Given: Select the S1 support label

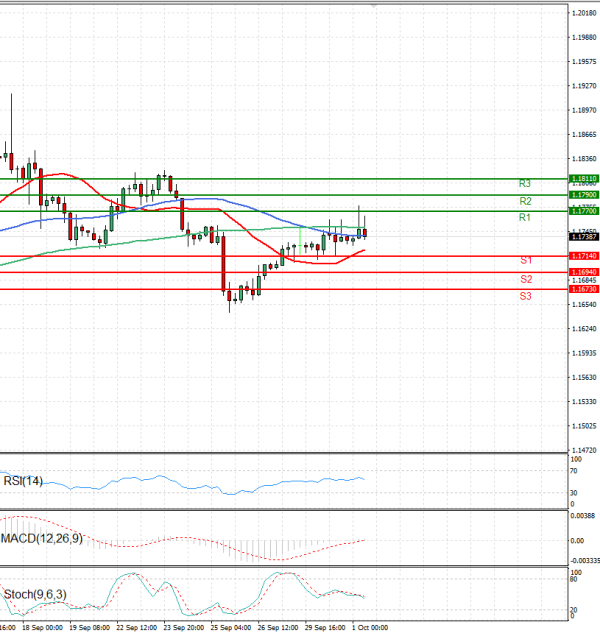Looking at the screenshot, I should 524,260.
